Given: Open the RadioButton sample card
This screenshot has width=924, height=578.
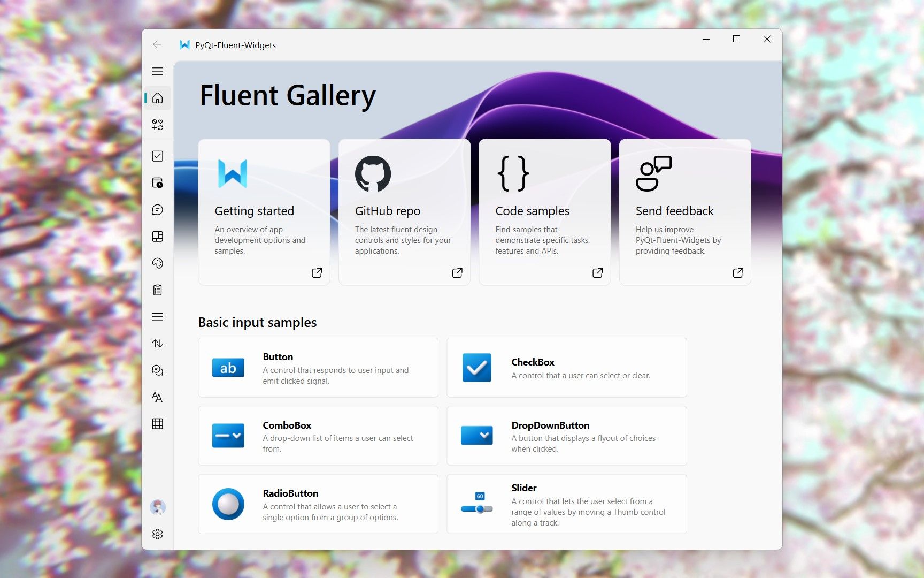Looking at the screenshot, I should point(318,504).
